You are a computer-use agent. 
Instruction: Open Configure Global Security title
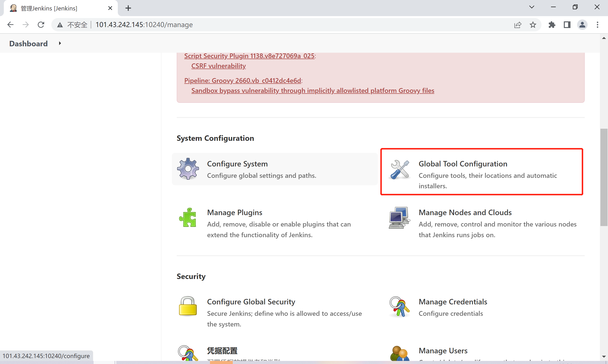coord(251,302)
